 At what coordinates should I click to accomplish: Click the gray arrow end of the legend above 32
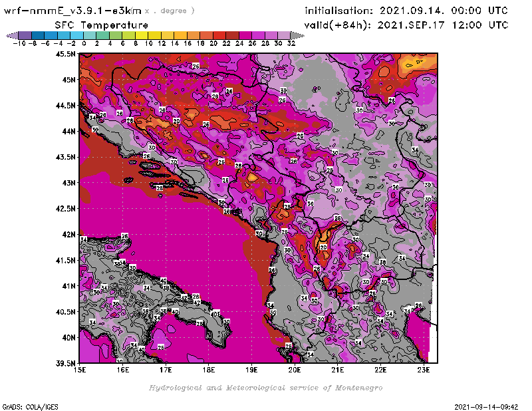(297, 35)
